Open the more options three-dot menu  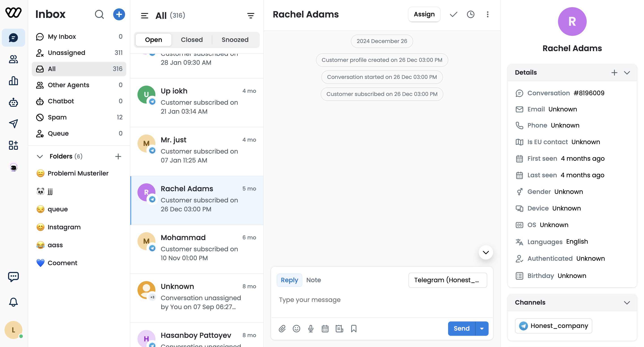tap(487, 15)
